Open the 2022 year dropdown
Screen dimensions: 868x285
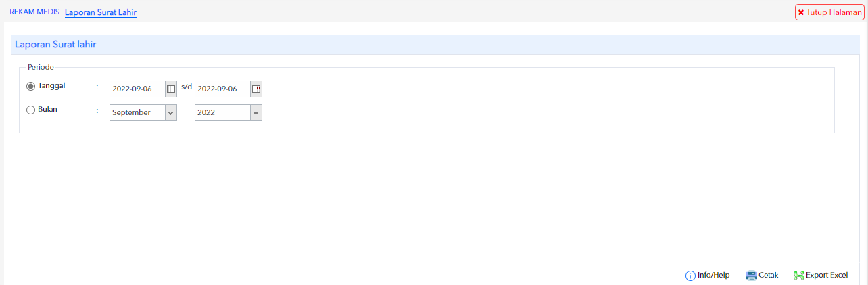(228, 112)
